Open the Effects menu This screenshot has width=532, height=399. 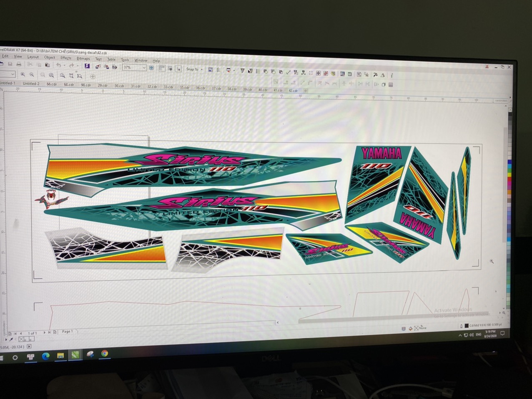point(66,58)
